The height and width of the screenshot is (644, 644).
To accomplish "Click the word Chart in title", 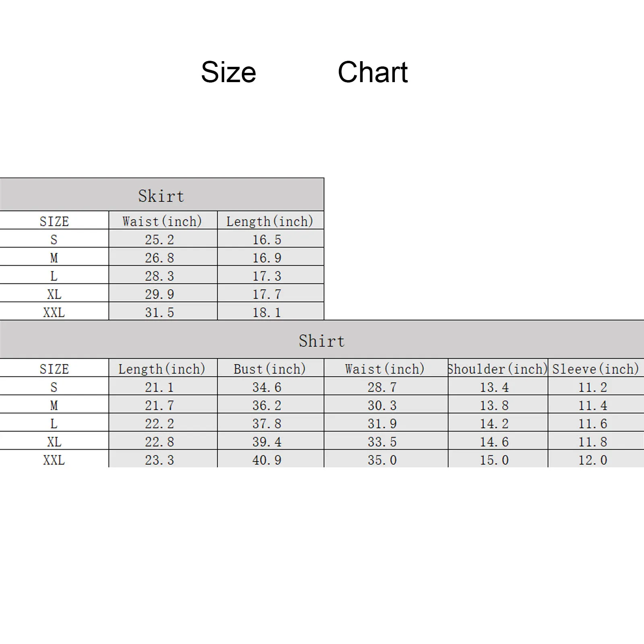I will (x=373, y=72).
